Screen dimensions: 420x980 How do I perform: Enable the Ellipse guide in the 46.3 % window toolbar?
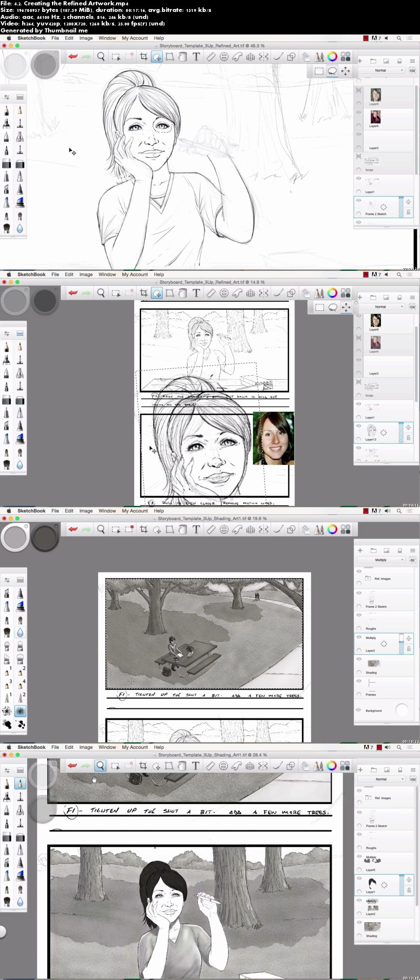click(x=224, y=57)
